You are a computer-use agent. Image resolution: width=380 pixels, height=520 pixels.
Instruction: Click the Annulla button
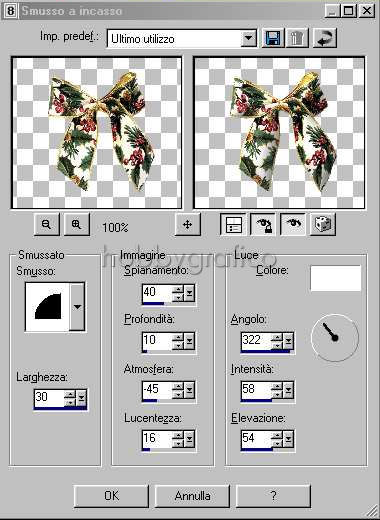pyautogui.click(x=192, y=496)
